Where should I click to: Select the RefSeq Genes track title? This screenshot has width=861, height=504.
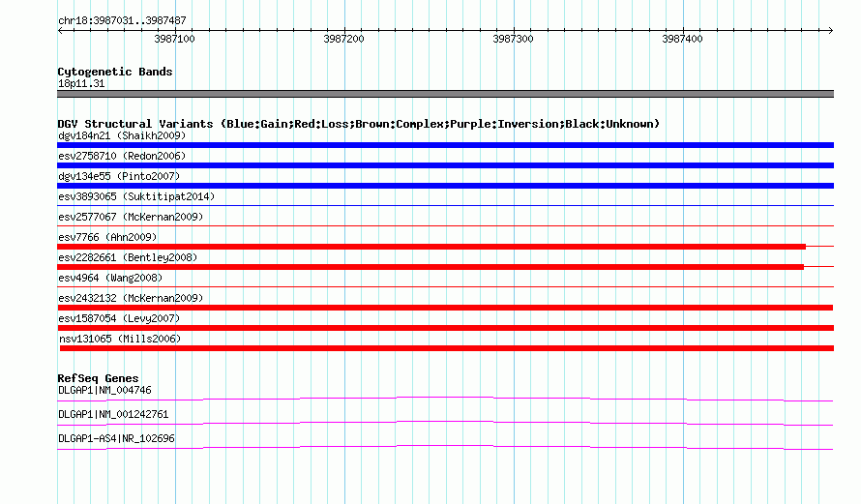click(x=98, y=378)
